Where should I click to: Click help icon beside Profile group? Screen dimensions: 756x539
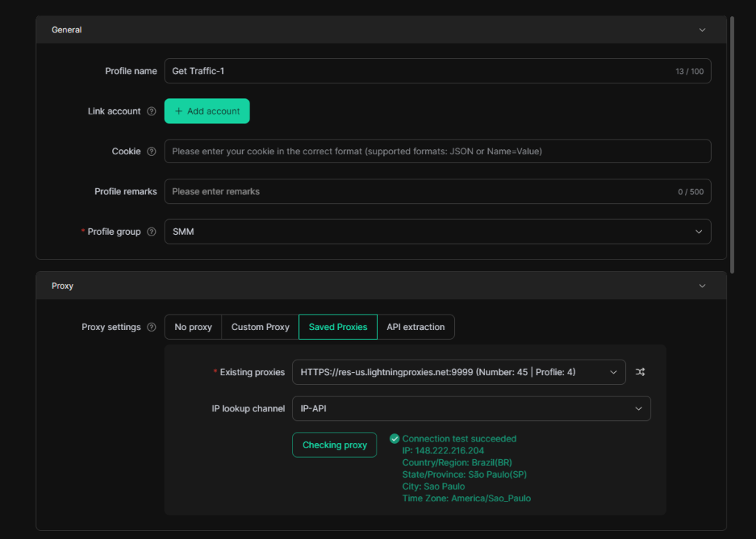(x=151, y=232)
